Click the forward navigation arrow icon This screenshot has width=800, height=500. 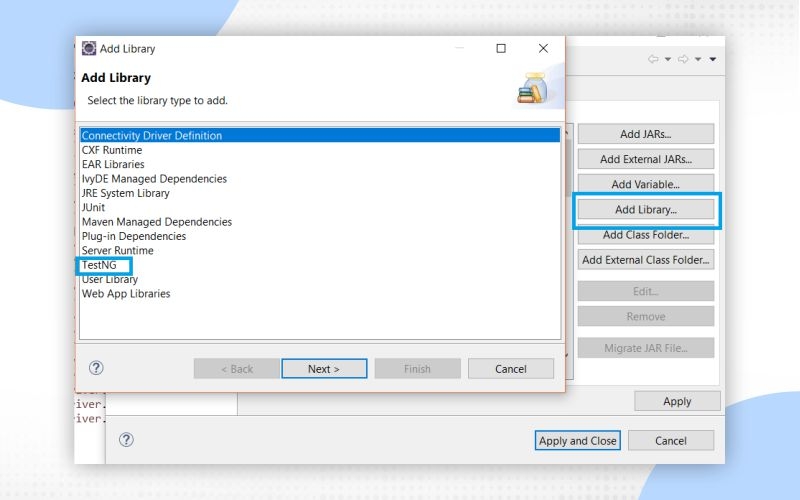(683, 59)
